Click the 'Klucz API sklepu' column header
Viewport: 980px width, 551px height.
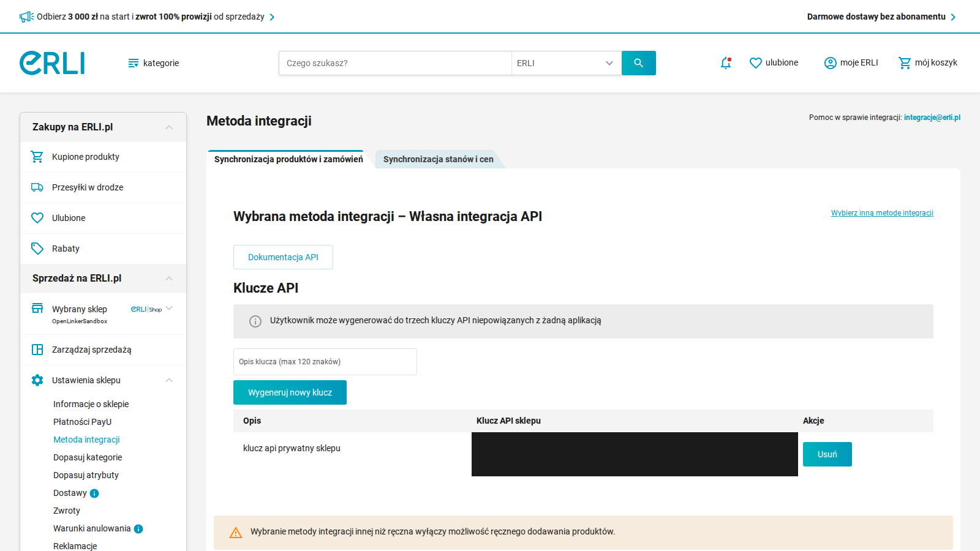(508, 421)
